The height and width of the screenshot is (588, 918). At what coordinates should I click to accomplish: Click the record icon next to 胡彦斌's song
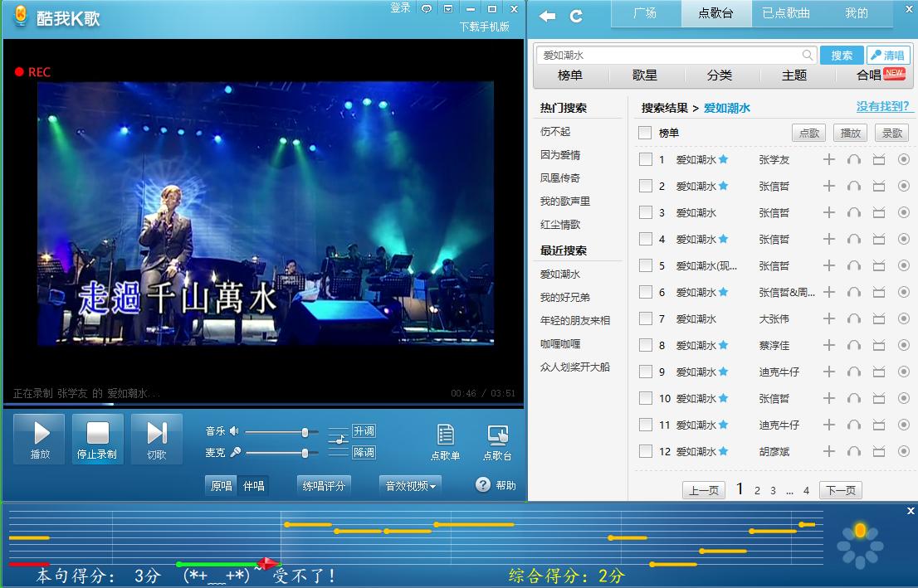(903, 451)
